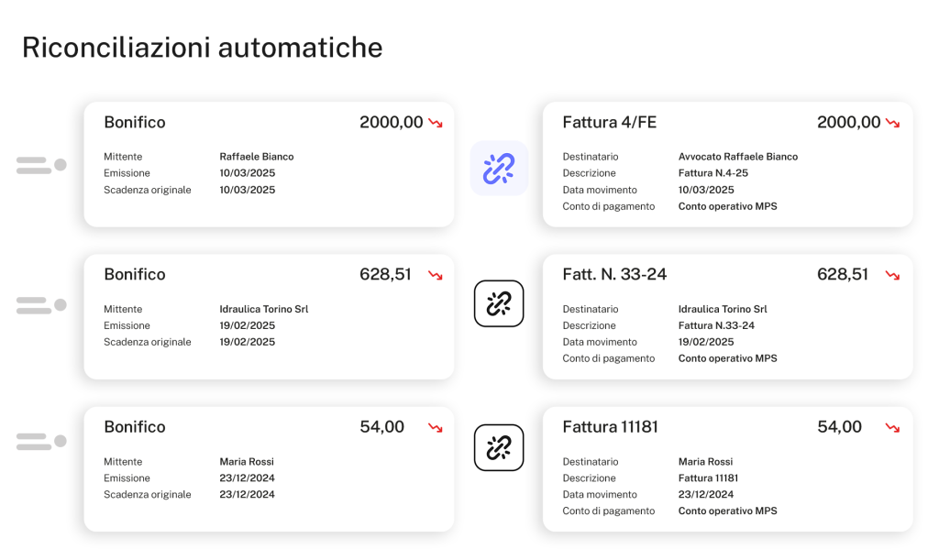This screenshot has width=939, height=560.
Task: Click the sender name Idraulica Torino Srl
Action: tap(264, 309)
